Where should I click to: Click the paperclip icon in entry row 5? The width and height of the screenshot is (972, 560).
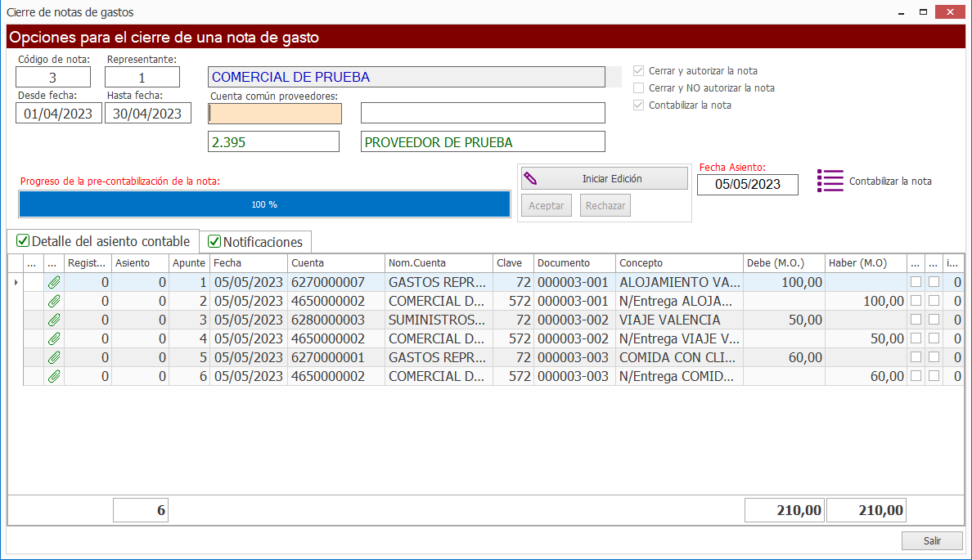[54, 357]
